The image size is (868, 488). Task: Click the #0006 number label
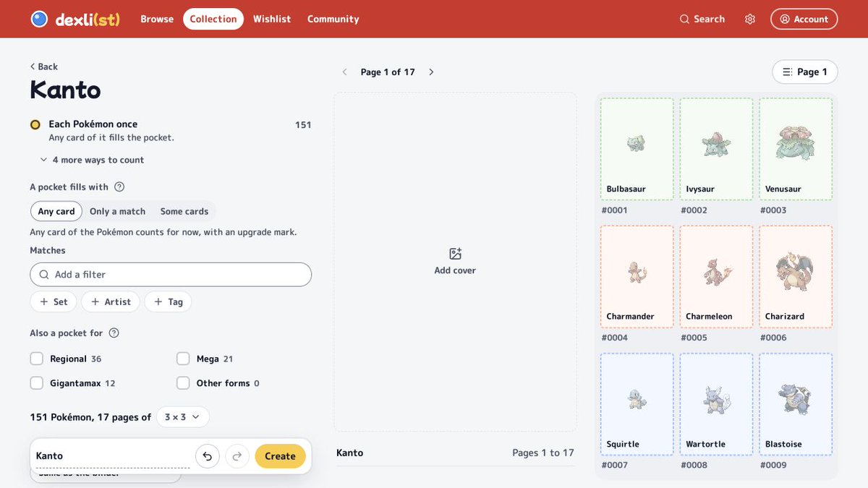point(773,338)
